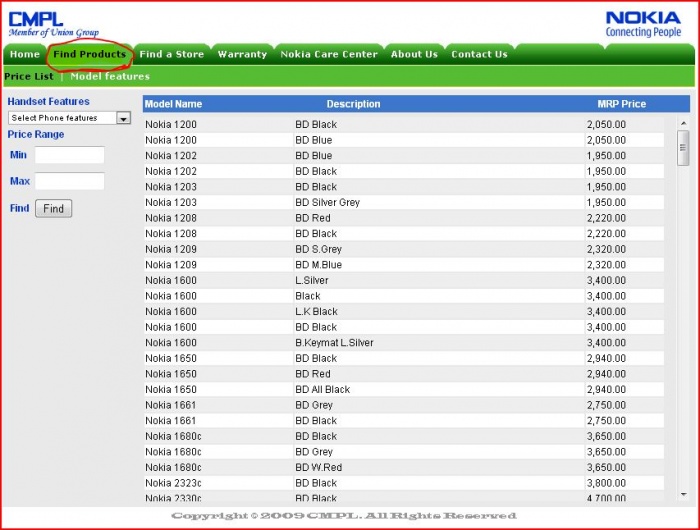Screen dimensions: 700x530
Task: Click the Handset Features label
Action: tap(48, 101)
